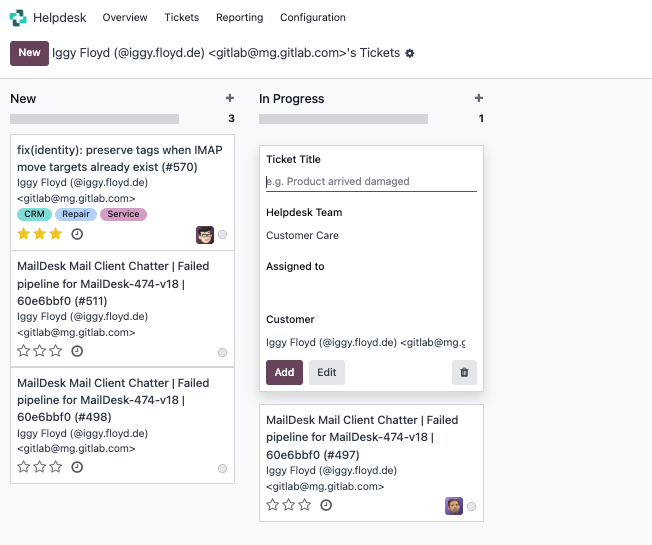Set second priority star on ticket #497
Image resolution: width=652 pixels, height=545 pixels.
pos(289,505)
